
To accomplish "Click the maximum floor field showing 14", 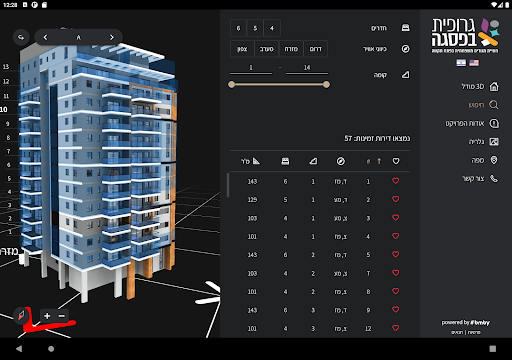I will (x=307, y=68).
